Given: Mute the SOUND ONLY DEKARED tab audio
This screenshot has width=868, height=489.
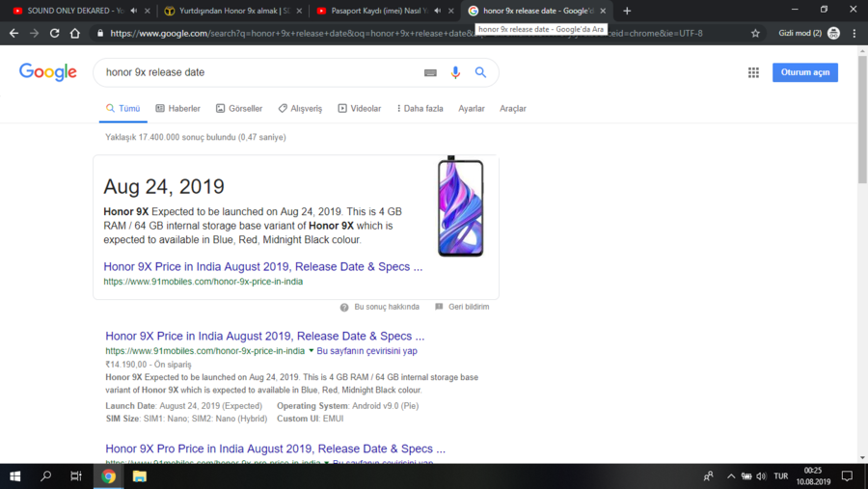Looking at the screenshot, I should pos(133,11).
